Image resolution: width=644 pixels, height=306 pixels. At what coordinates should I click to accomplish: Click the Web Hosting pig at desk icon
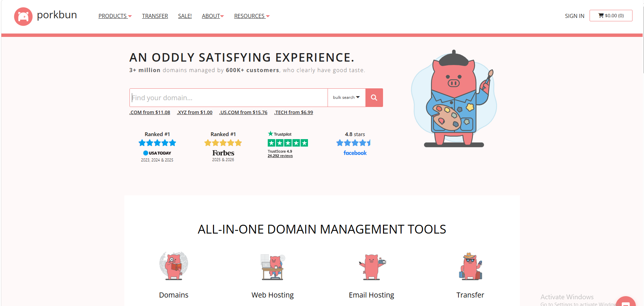pyautogui.click(x=273, y=267)
